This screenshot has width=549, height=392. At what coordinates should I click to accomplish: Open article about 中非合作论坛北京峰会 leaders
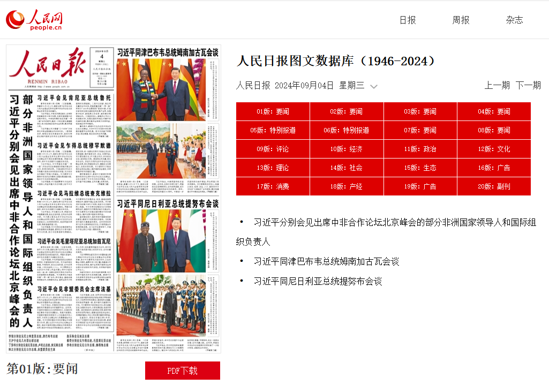394,222
